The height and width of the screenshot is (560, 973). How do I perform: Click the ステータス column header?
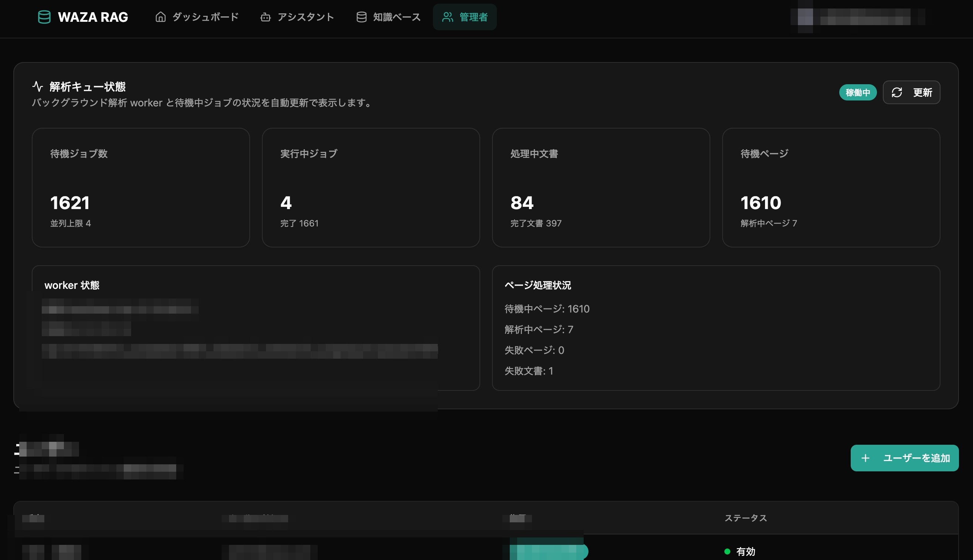[746, 518]
